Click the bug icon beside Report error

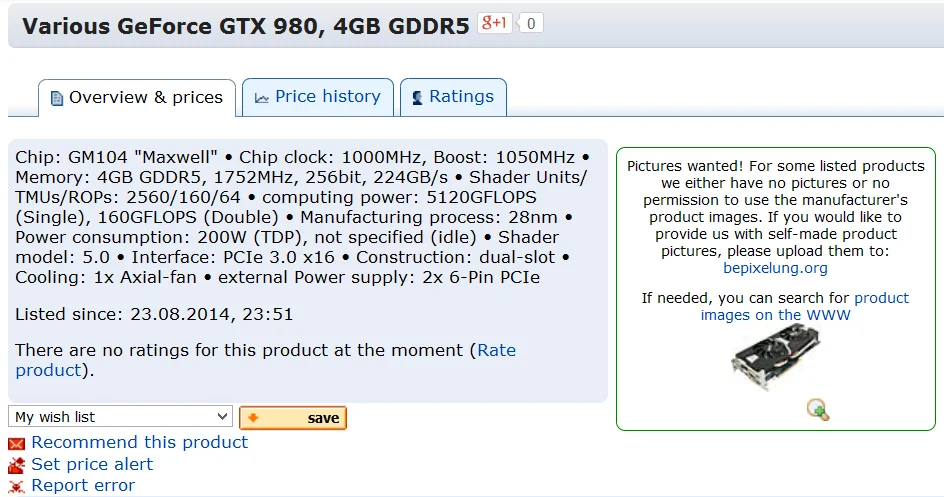pos(16,486)
